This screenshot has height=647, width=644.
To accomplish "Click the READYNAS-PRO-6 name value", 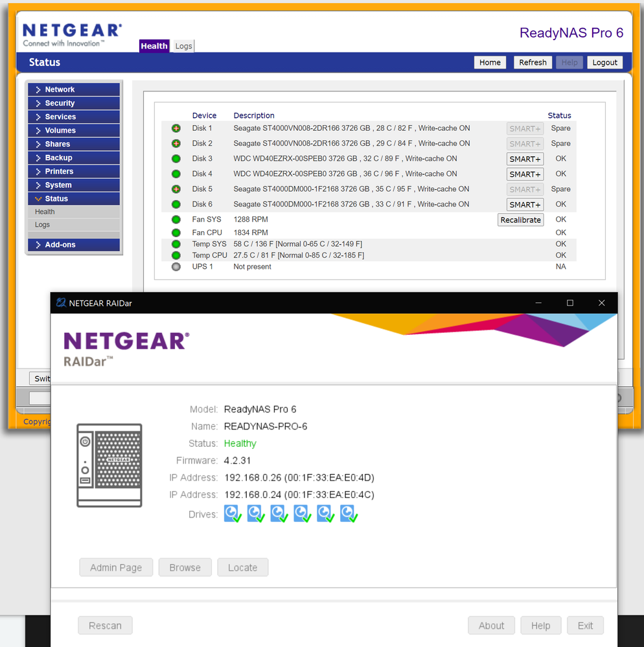I will [266, 426].
